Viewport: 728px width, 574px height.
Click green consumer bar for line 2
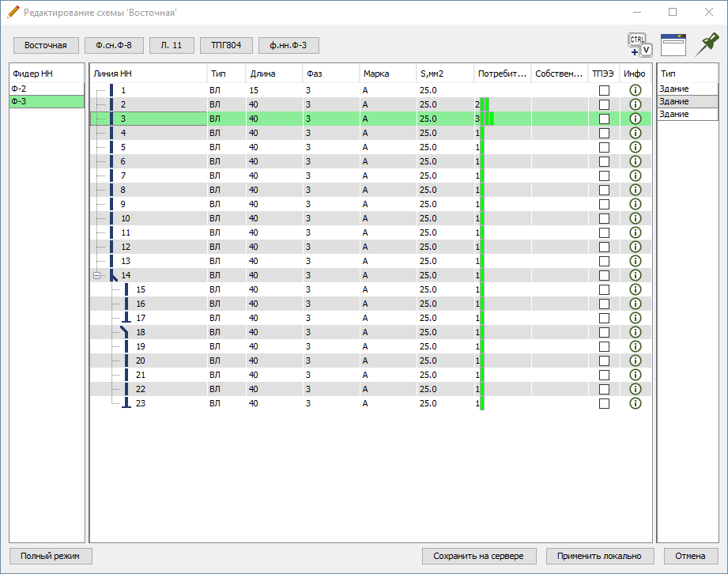[485, 104]
